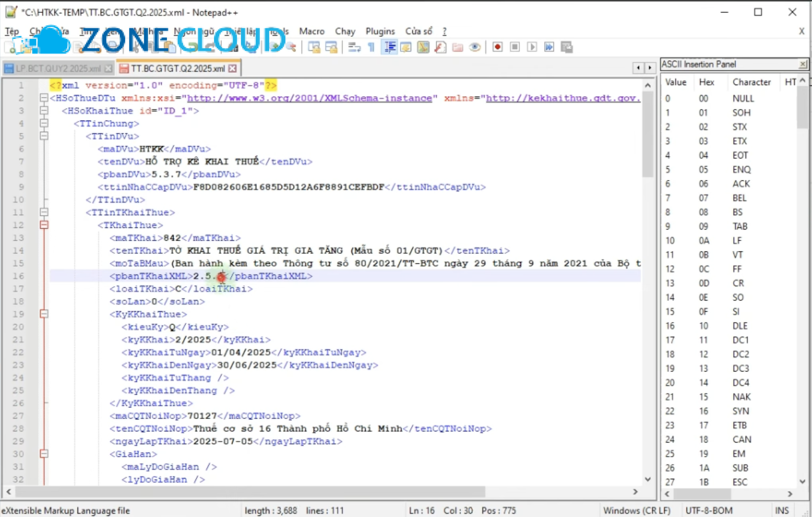Close the TT.BC.GTGT.Q2.2025.xml tab
This screenshot has height=517, width=812.
[x=232, y=68]
